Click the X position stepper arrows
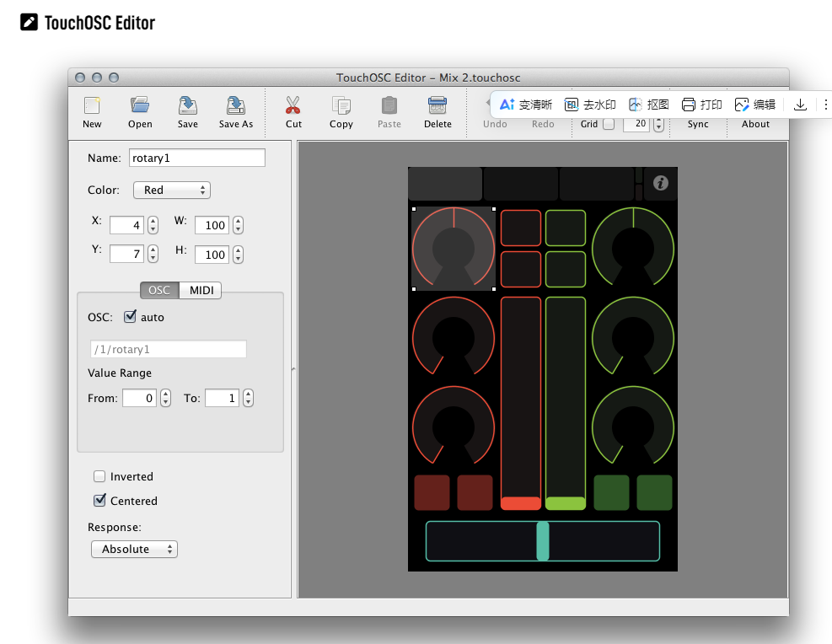This screenshot has height=644, width=832. (153, 225)
